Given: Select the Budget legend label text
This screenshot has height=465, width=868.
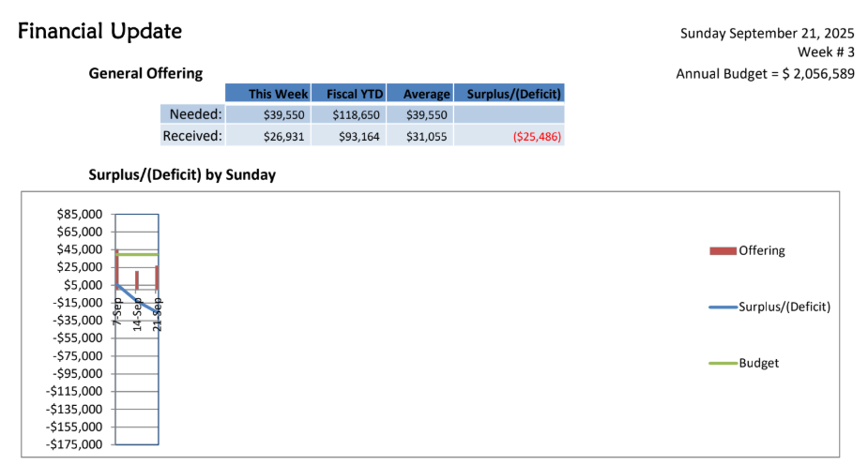Looking at the screenshot, I should (758, 363).
